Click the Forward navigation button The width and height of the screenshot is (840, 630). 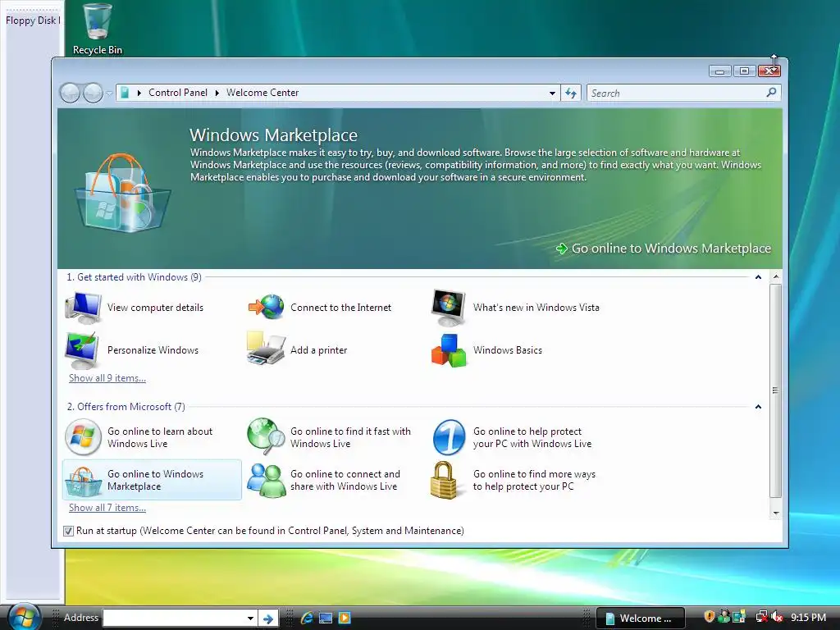tap(93, 94)
